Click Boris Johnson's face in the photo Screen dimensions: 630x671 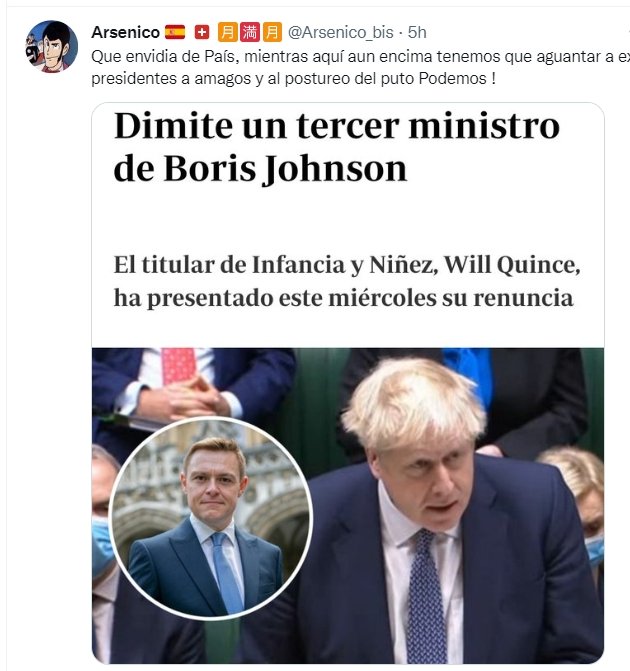430,480
